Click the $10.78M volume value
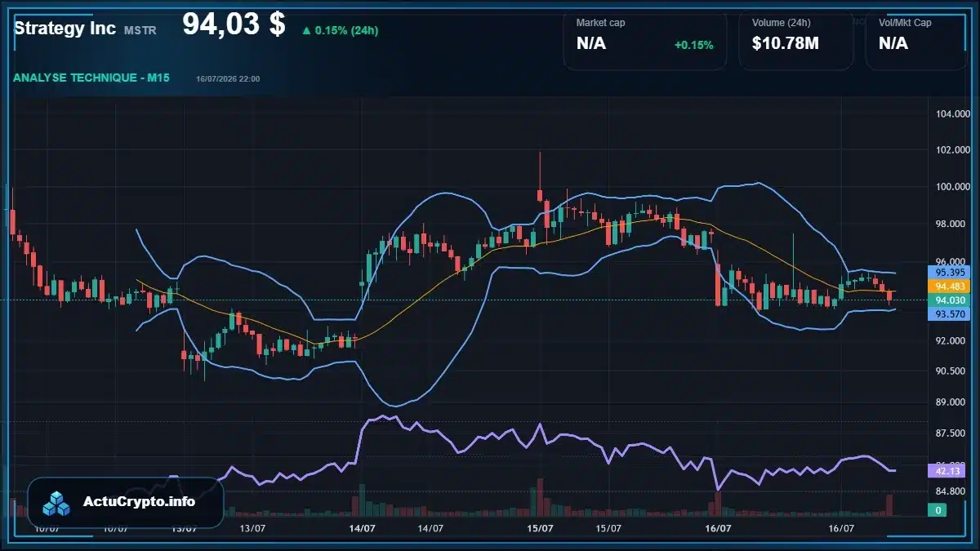Image resolution: width=980 pixels, height=551 pixels. 786,44
